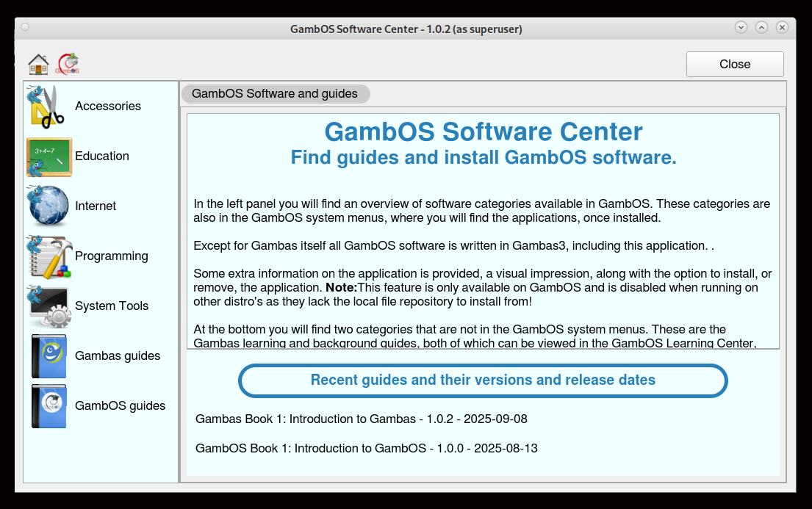
Task: Select Gambas Book 1 guide entry
Action: (x=361, y=419)
